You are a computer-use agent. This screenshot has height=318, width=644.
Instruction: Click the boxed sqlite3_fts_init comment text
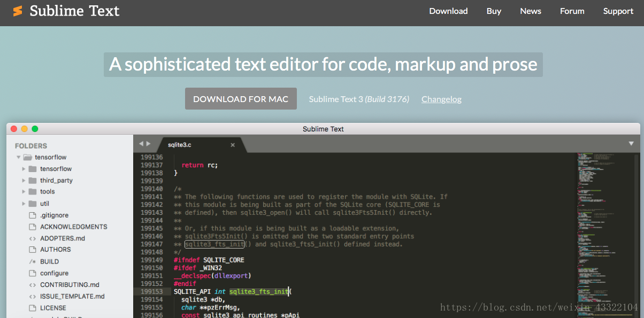pos(214,244)
